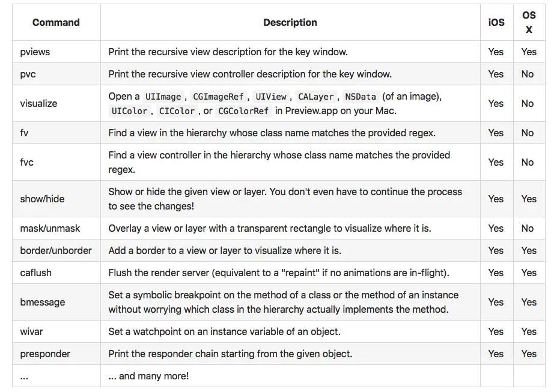
Task: Click the "... and many more!" text
Action: pyautogui.click(x=148, y=376)
